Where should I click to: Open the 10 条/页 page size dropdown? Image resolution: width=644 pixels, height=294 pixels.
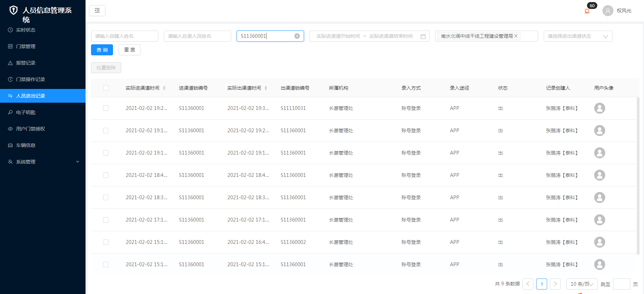[x=582, y=284]
